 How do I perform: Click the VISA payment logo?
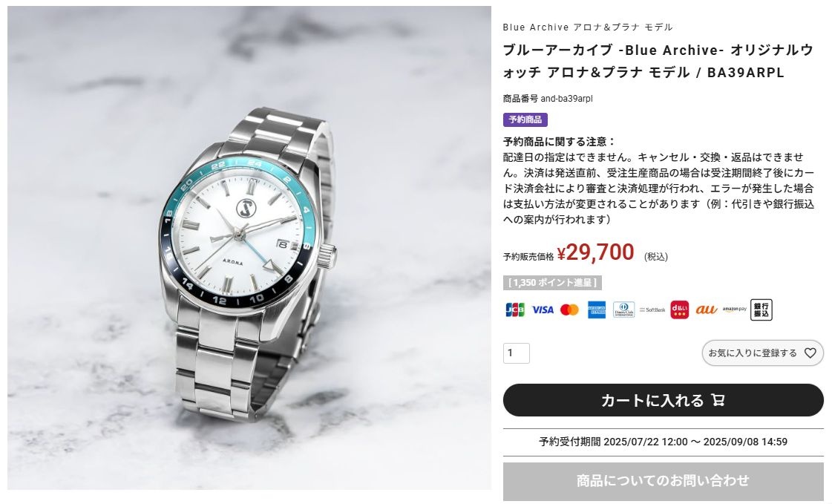[543, 310]
